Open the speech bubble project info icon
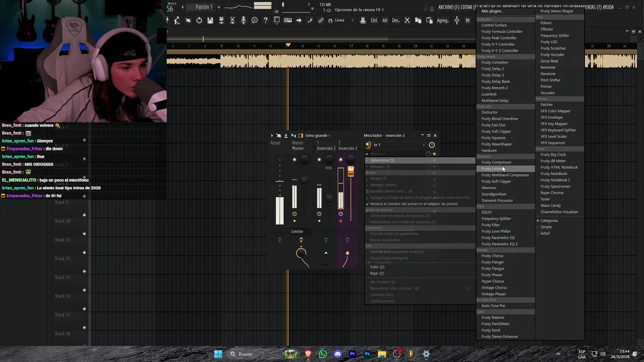 255,20
